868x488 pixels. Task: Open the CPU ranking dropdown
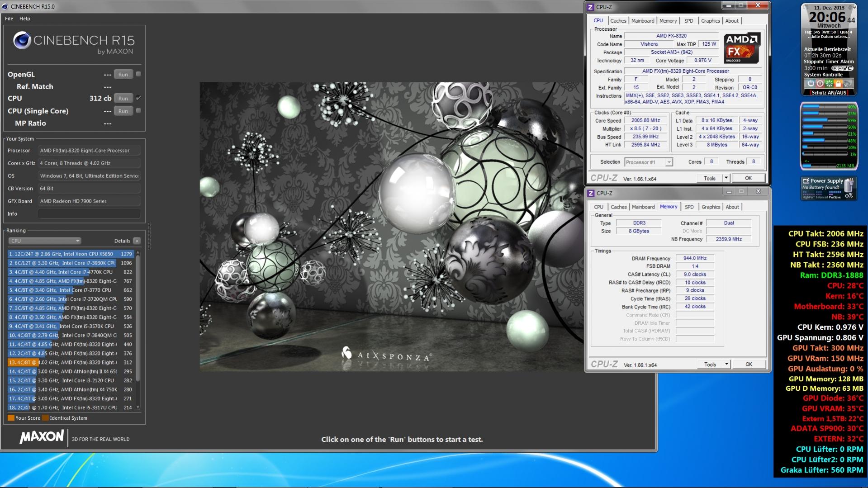click(x=44, y=241)
